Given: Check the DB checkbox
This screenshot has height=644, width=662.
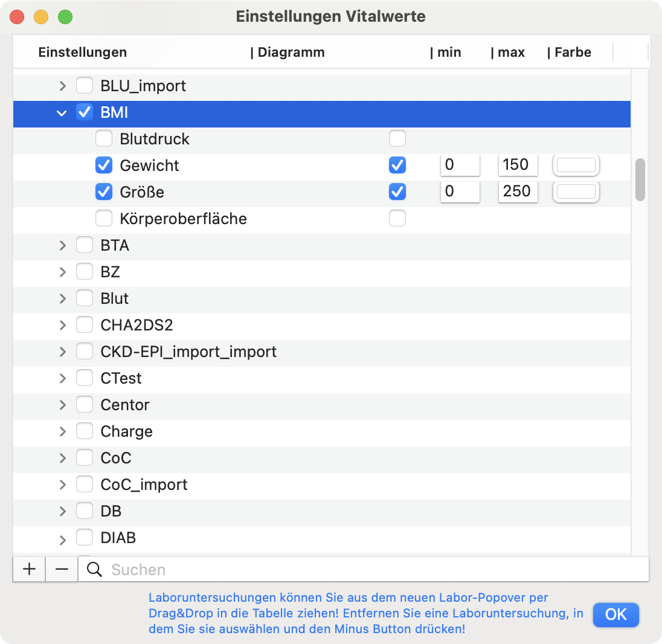Looking at the screenshot, I should coord(85,511).
